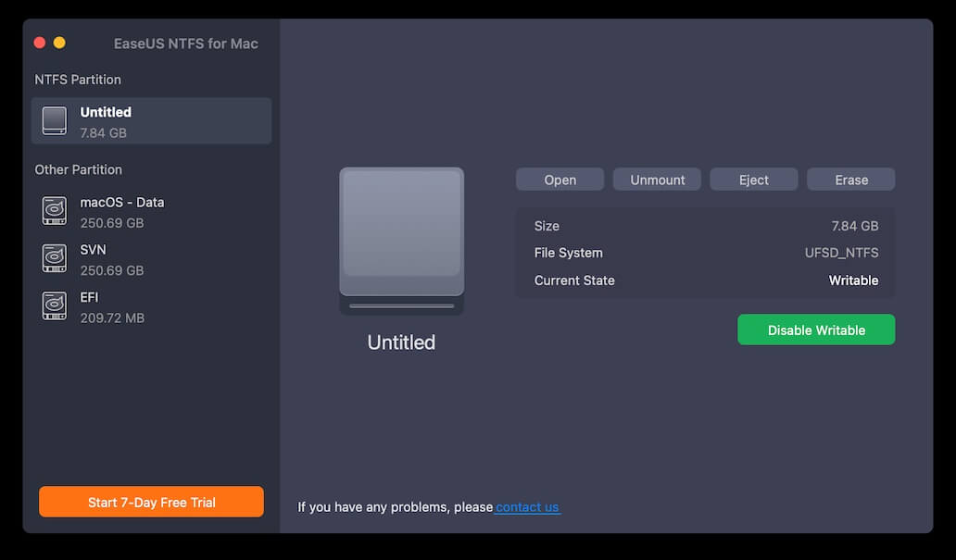The width and height of the screenshot is (956, 560).
Task: Click the Untitled NTFS drive icon in sidebar
Action: pyautogui.click(x=55, y=120)
